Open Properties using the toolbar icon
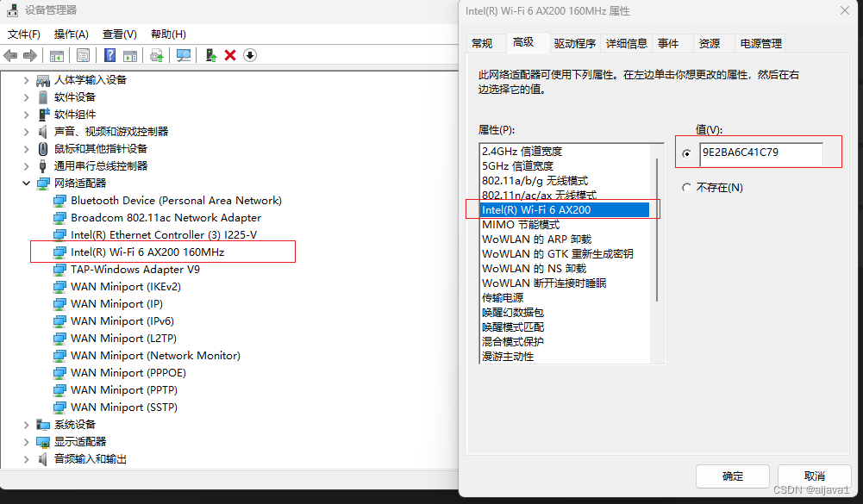This screenshot has height=504, width=863. point(83,55)
